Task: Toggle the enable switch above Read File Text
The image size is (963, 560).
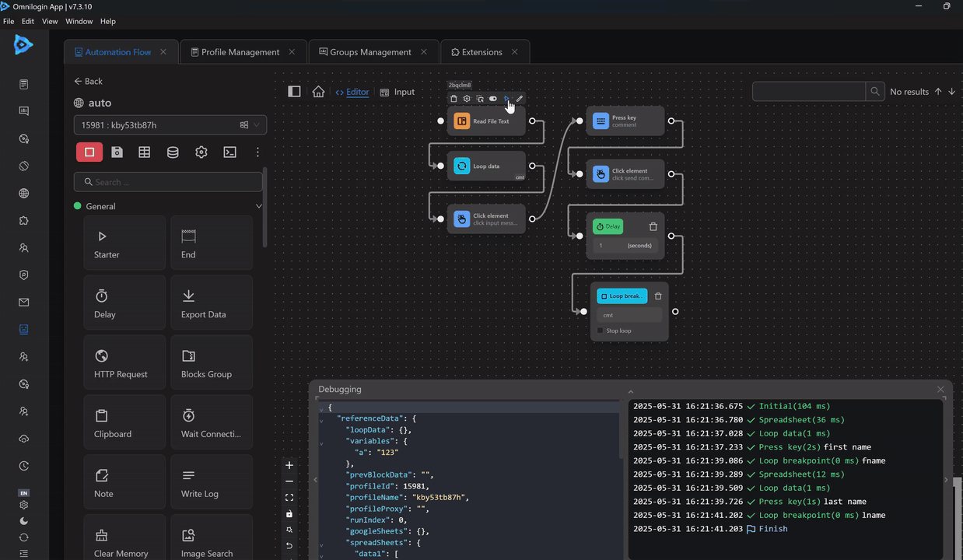Action: coord(493,99)
